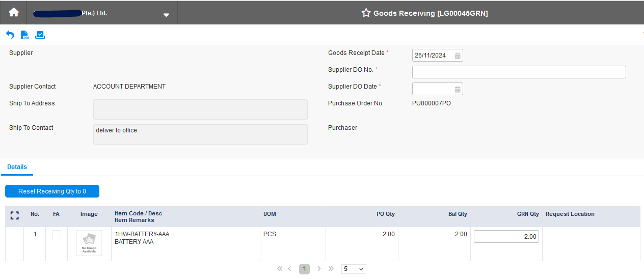Click the Request Location column header
The width and height of the screenshot is (644, 279).
tap(570, 214)
